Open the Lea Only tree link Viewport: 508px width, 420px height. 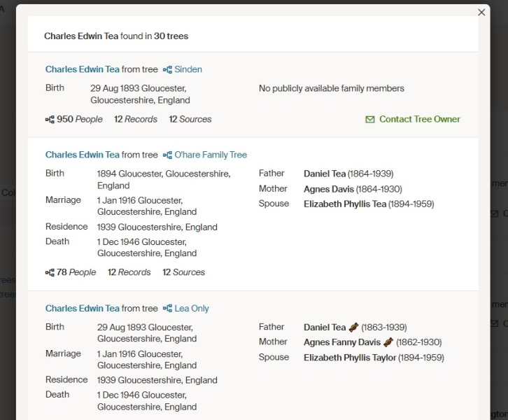(192, 308)
